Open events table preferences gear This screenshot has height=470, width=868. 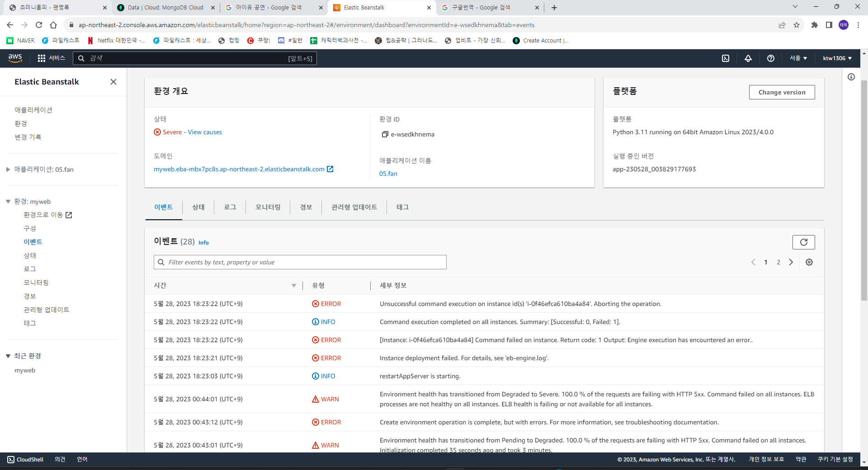tap(809, 262)
